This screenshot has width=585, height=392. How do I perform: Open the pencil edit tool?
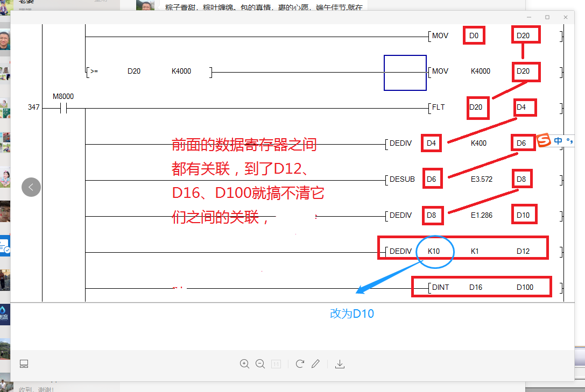click(x=316, y=364)
